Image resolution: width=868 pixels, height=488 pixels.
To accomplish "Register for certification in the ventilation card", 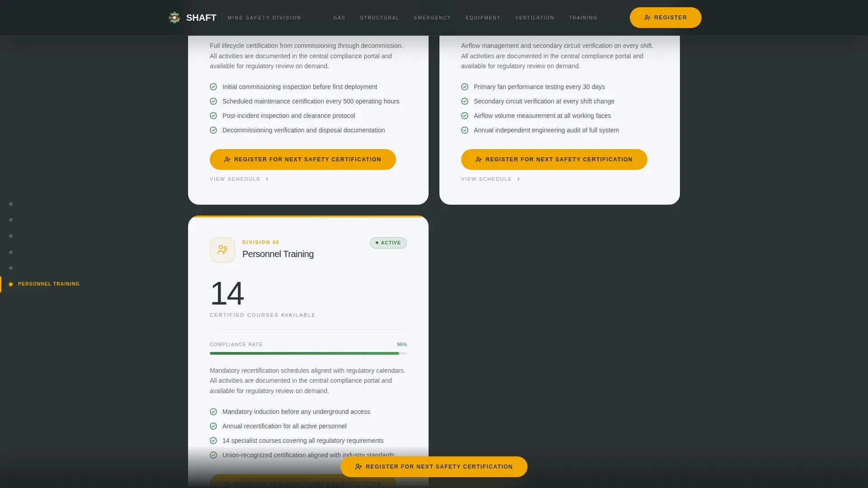I will [554, 160].
